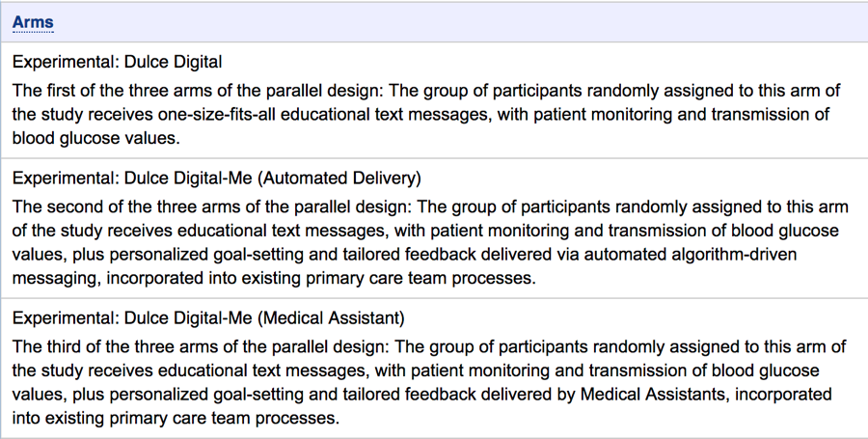Click the Arms header row background
The height and width of the screenshot is (439, 868).
tap(434, 22)
